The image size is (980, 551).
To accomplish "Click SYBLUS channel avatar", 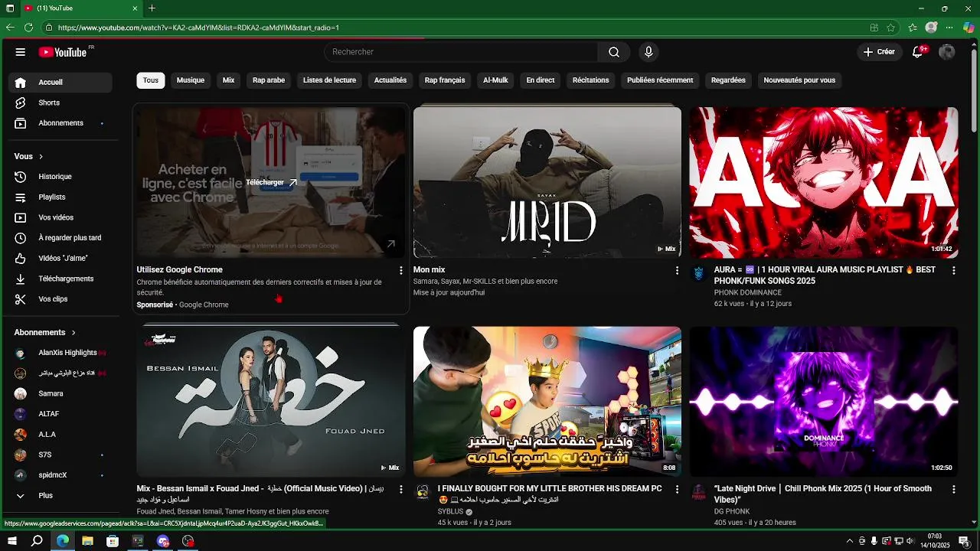I will pos(423,493).
